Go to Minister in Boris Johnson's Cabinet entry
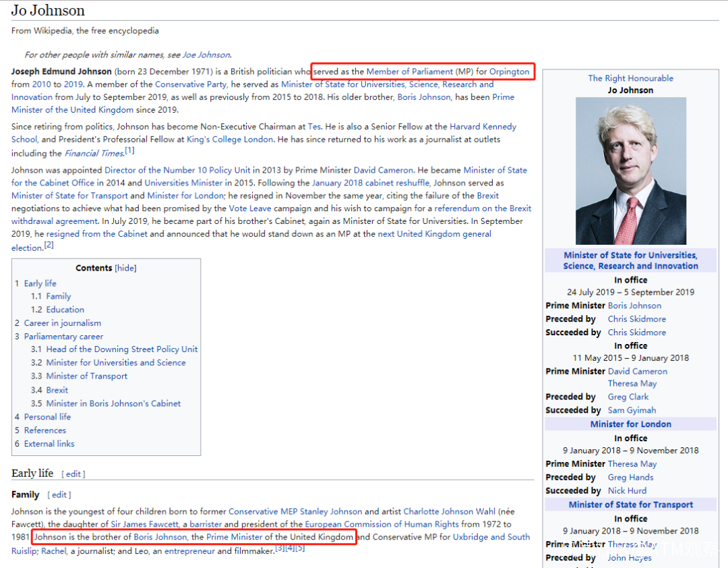728x568 pixels. [x=113, y=403]
